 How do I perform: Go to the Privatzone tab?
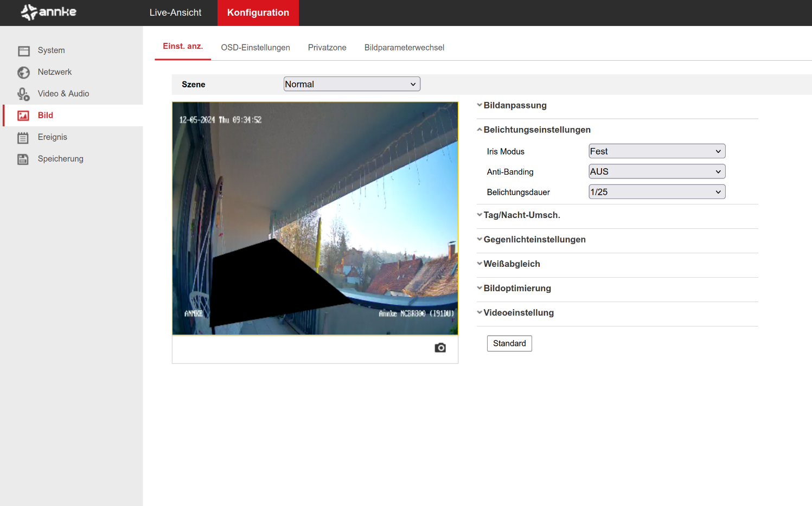[x=327, y=48]
